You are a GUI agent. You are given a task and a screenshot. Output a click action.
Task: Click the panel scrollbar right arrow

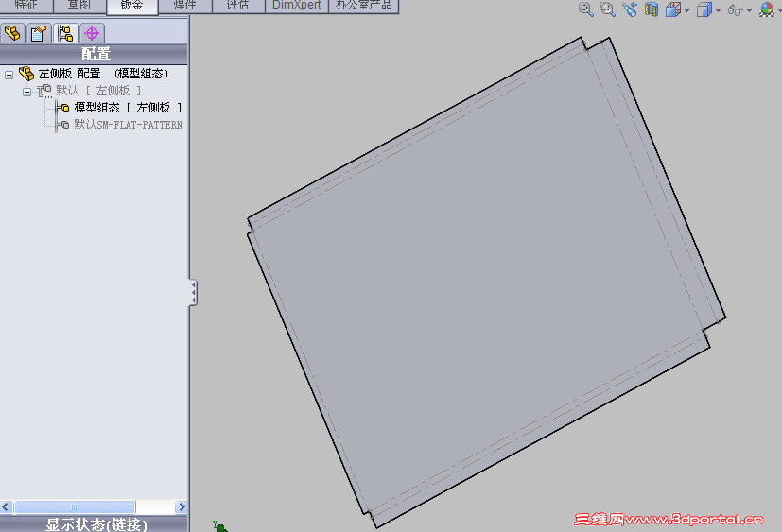point(182,507)
